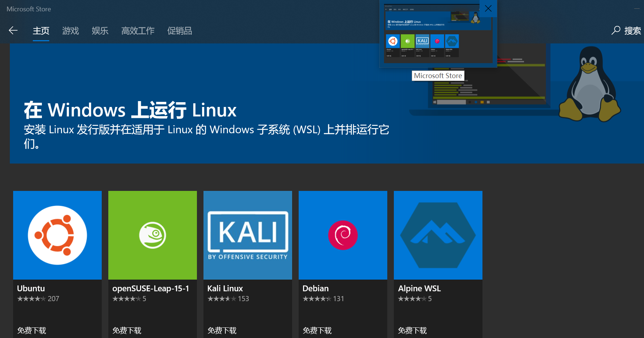Switch to the 娱乐 tab
This screenshot has width=644, height=338.
click(x=100, y=31)
